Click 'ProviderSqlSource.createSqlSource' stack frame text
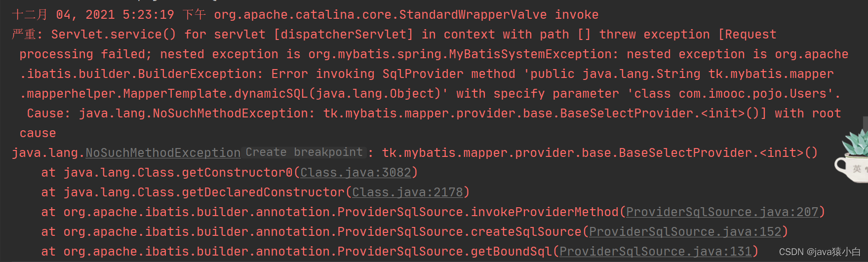This screenshot has width=868, height=262. tap(460, 232)
